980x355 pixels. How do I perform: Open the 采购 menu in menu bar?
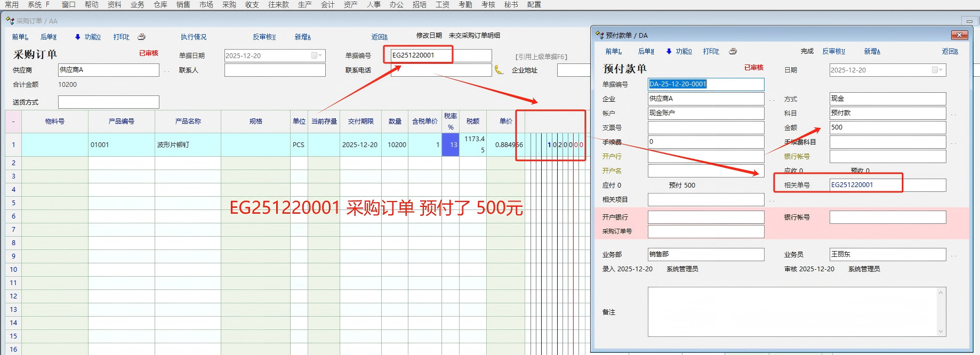pyautogui.click(x=229, y=5)
